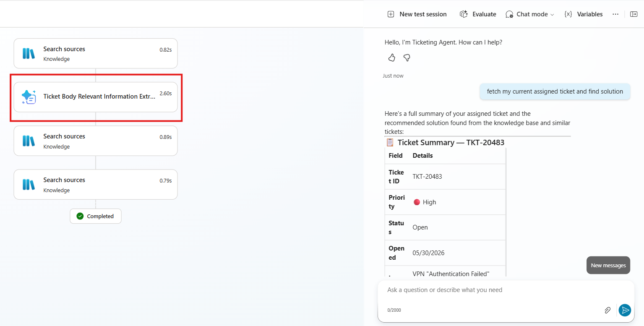
Task: Click the High priority value text
Action: [429, 202]
